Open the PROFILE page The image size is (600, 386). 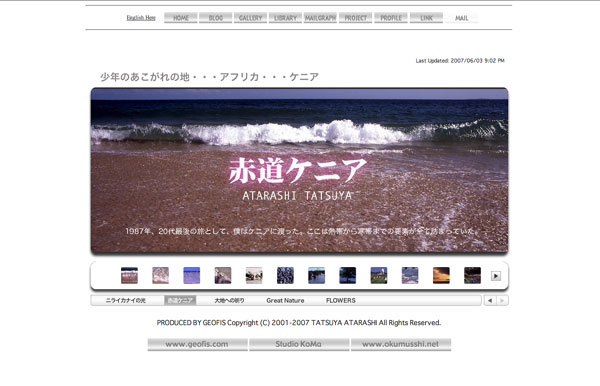point(391,18)
